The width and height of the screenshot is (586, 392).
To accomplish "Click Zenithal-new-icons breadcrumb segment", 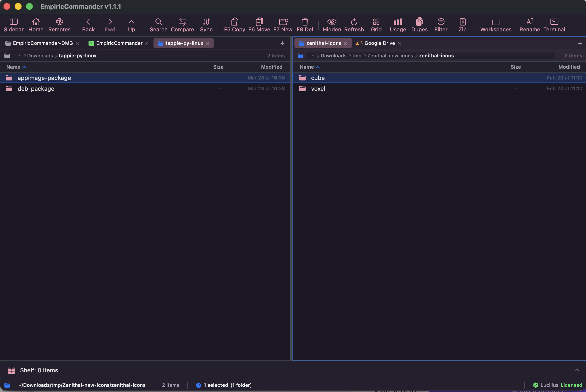I will (390, 56).
